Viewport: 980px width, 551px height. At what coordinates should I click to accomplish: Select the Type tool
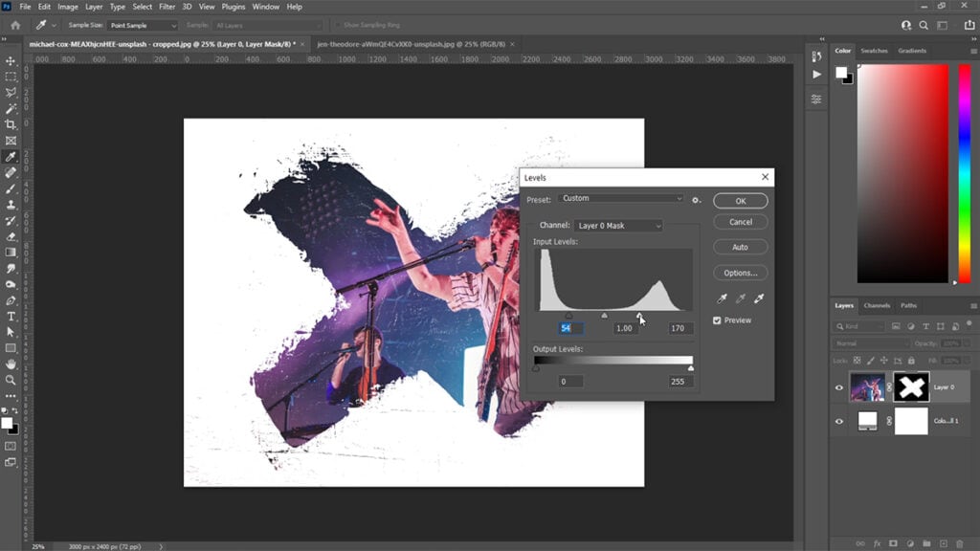[10, 315]
